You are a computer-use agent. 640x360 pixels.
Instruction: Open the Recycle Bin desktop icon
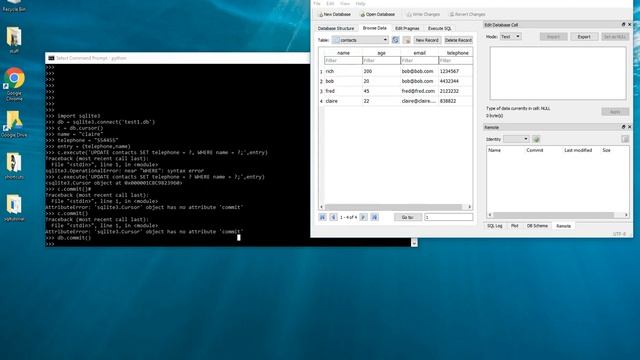pos(14,6)
